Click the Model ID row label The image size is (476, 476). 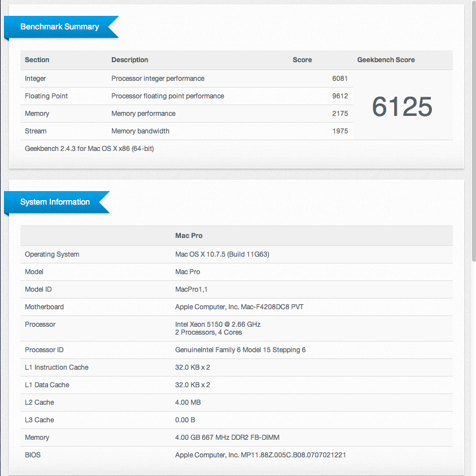point(38,289)
